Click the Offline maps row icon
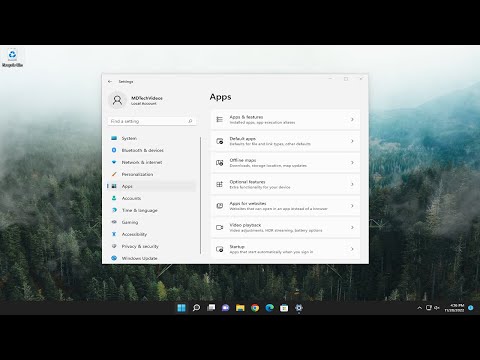 pyautogui.click(x=219, y=163)
